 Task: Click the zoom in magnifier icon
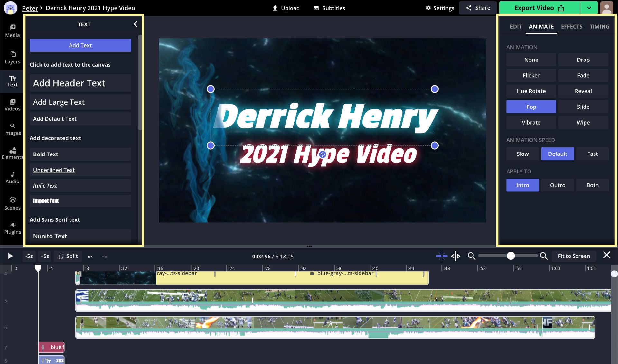pos(544,256)
